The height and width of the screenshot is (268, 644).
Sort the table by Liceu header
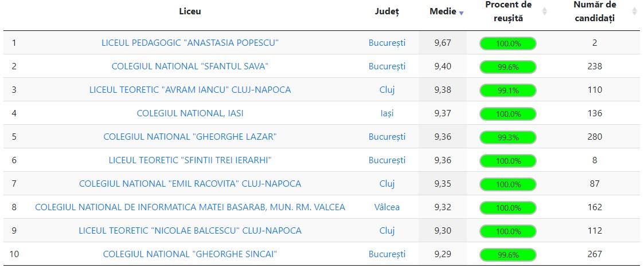[x=190, y=11]
